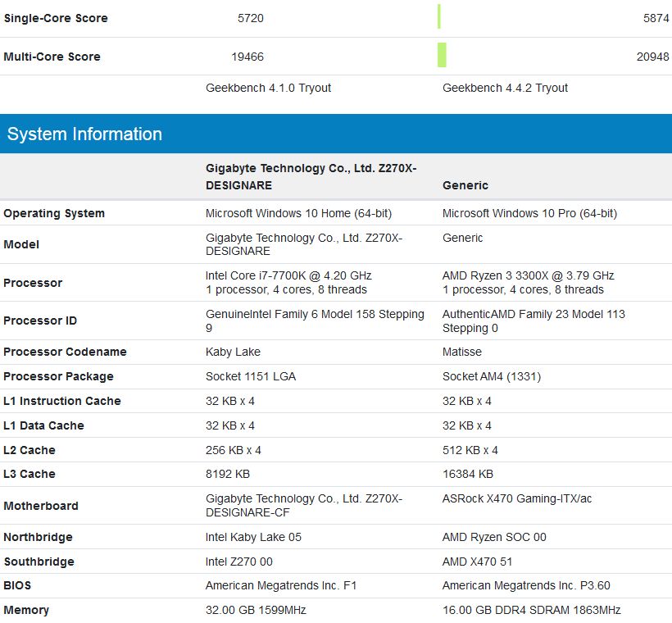Select 16384 KB L3 cache value
The height and width of the screenshot is (623, 672).
coord(468,474)
